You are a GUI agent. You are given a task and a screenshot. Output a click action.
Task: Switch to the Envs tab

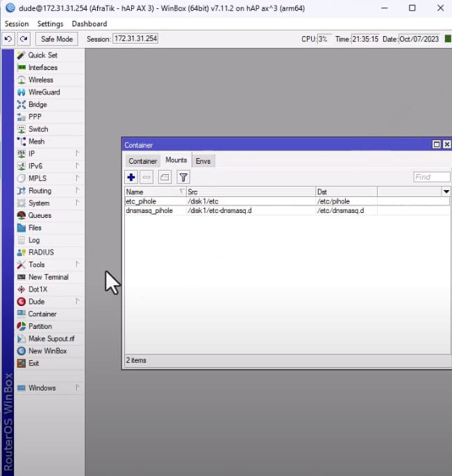(203, 161)
